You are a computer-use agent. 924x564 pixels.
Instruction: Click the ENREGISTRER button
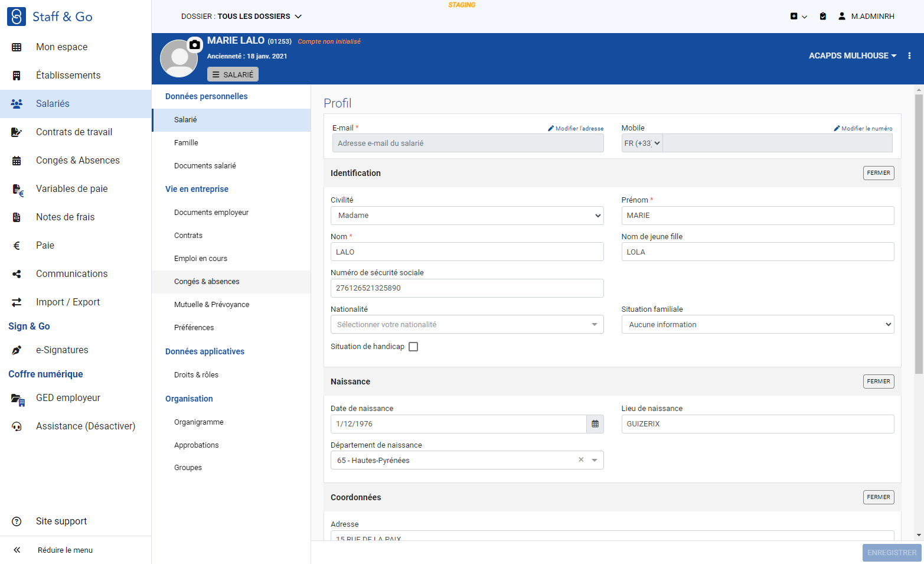[x=892, y=553]
